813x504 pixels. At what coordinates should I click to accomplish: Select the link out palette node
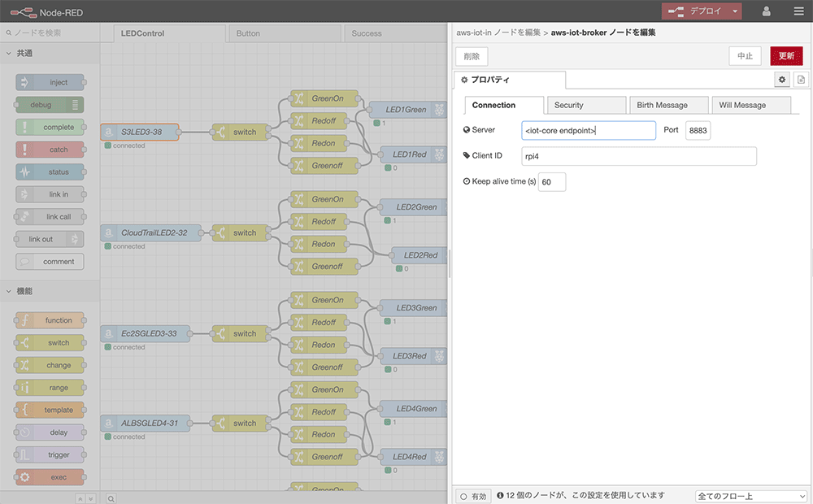coord(50,239)
